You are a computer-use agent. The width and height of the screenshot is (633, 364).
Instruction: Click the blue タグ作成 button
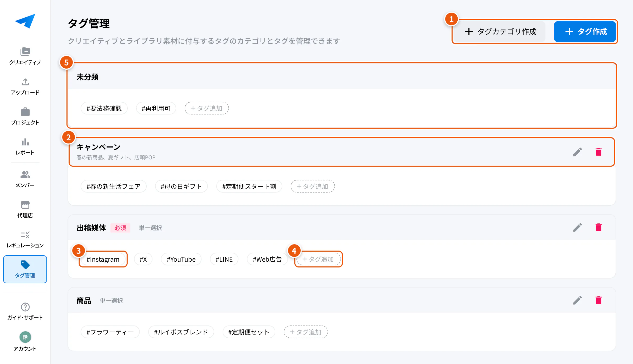pos(585,32)
